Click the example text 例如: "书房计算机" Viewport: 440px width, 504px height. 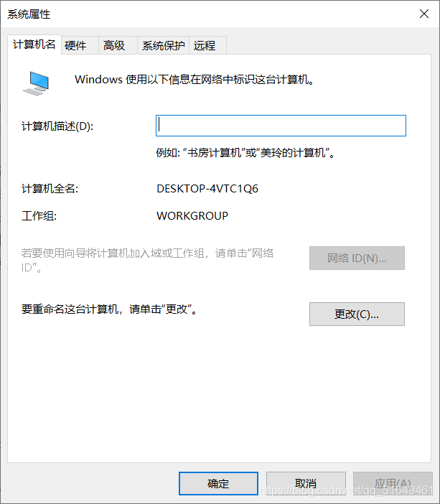246,153
